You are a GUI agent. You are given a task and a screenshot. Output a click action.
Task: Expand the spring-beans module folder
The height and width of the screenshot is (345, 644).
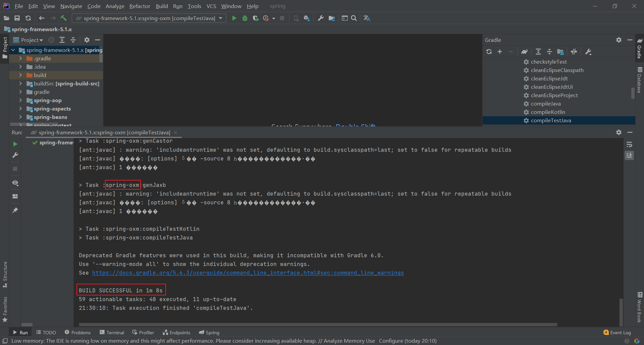pyautogui.click(x=20, y=117)
